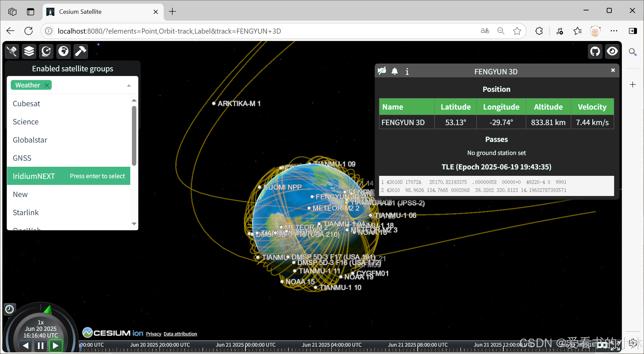
Task: Play the simulation in reverse
Action: coord(26,346)
